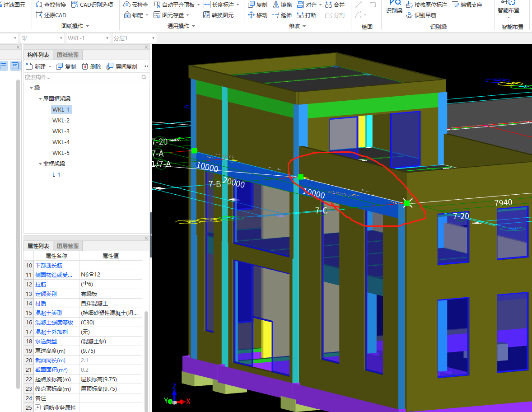
Task: Click the 搜索构件 search field
Action: tap(86, 77)
